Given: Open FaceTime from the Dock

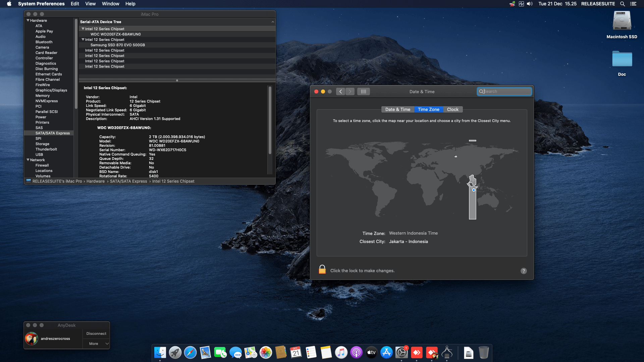Looking at the screenshot, I should [x=220, y=353].
